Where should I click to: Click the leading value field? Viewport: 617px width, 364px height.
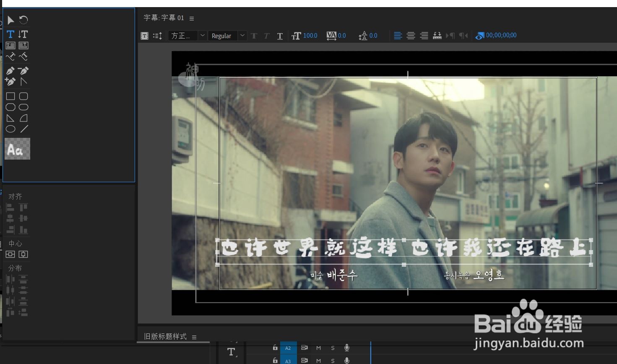[x=373, y=36]
